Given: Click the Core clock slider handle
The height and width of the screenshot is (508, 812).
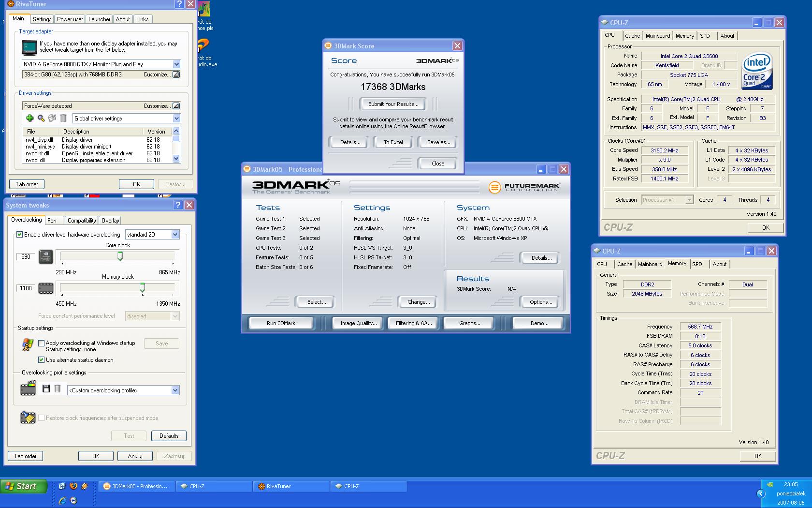Looking at the screenshot, I should [x=120, y=256].
